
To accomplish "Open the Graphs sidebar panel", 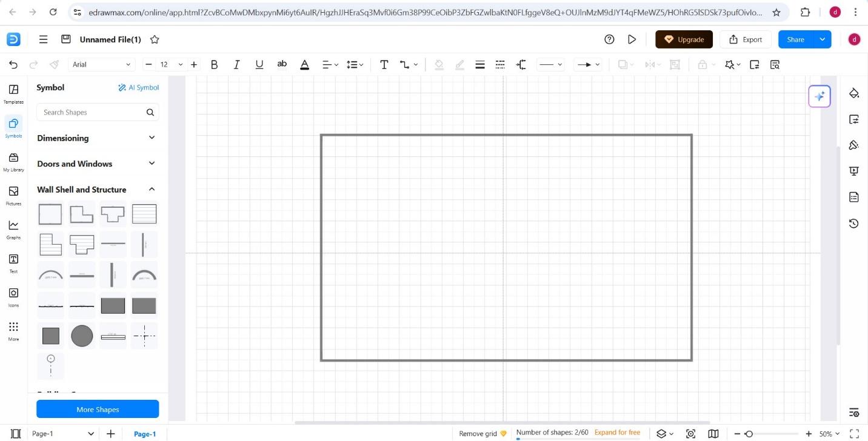I will [x=13, y=229].
